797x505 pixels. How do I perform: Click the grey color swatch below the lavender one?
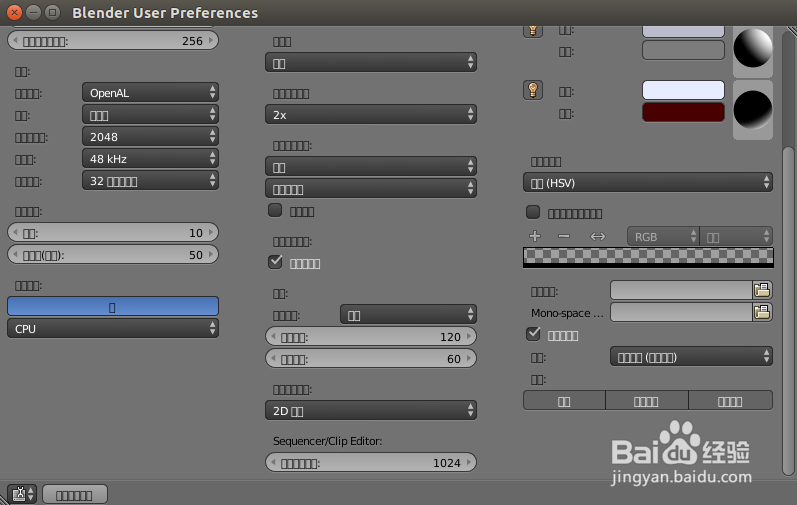683,50
